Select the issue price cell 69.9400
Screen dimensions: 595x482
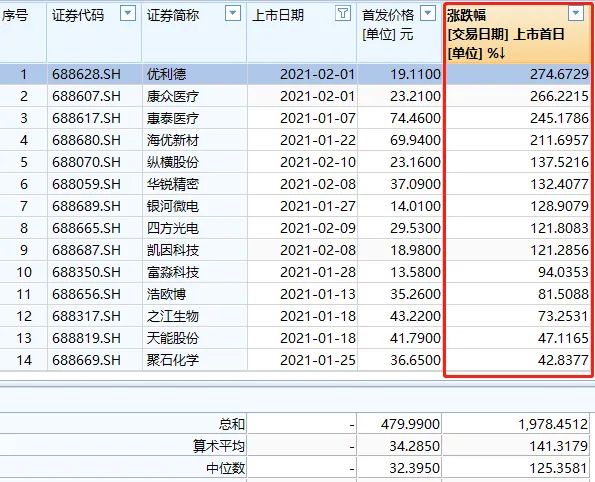(x=416, y=140)
